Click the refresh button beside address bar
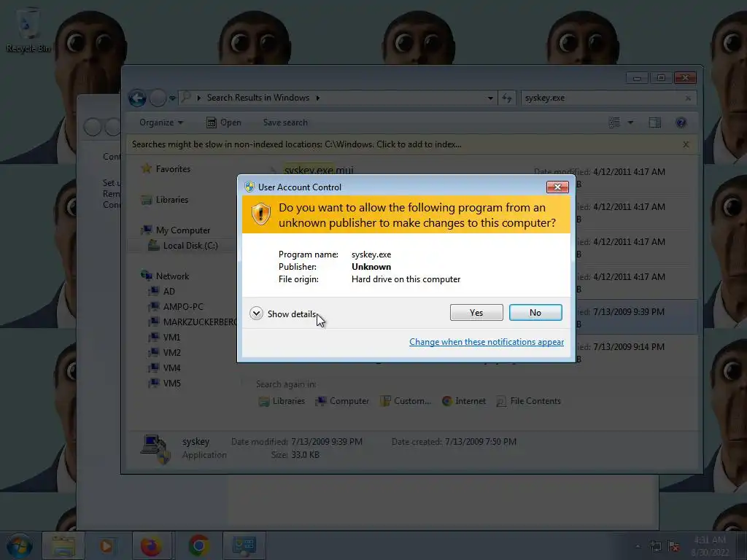The height and width of the screenshot is (560, 747). [506, 98]
